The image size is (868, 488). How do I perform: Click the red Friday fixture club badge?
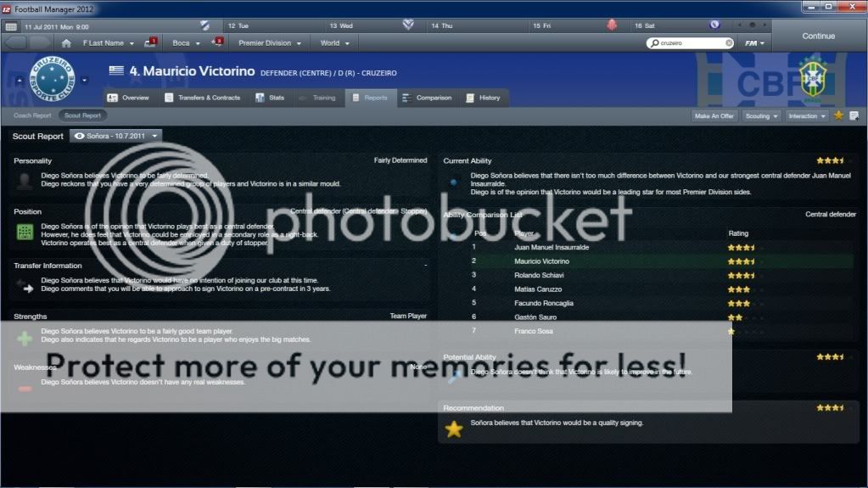pos(612,25)
